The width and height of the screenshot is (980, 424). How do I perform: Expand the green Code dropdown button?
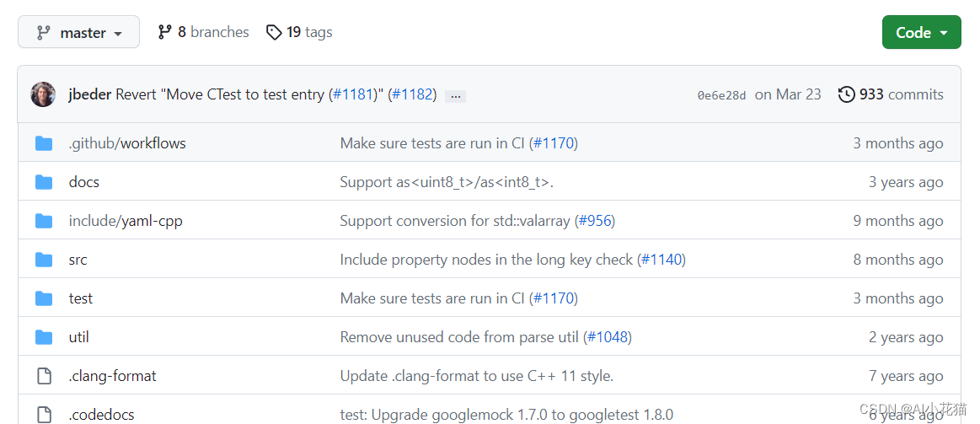click(x=921, y=32)
